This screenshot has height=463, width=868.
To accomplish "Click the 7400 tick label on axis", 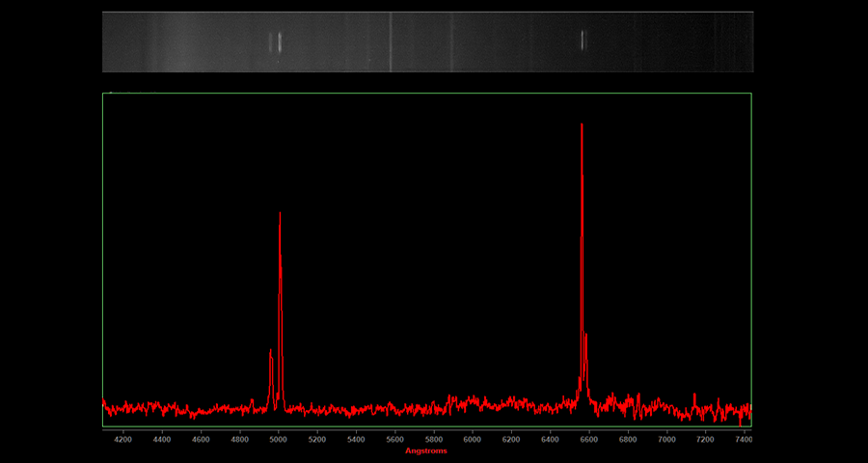I will coord(744,439).
